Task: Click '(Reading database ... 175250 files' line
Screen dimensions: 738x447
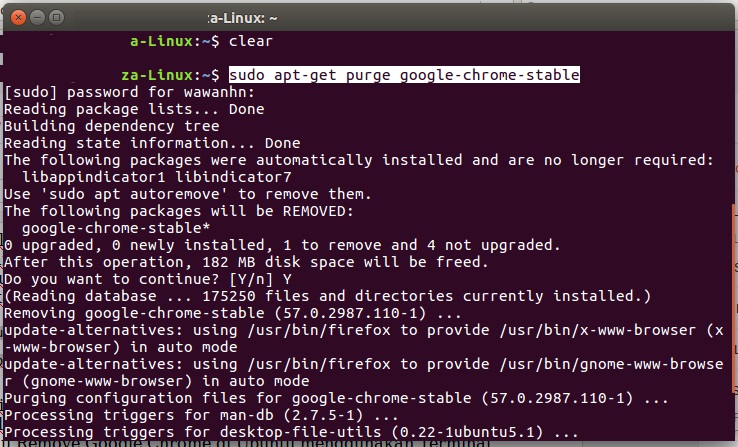Action: [x=328, y=296]
